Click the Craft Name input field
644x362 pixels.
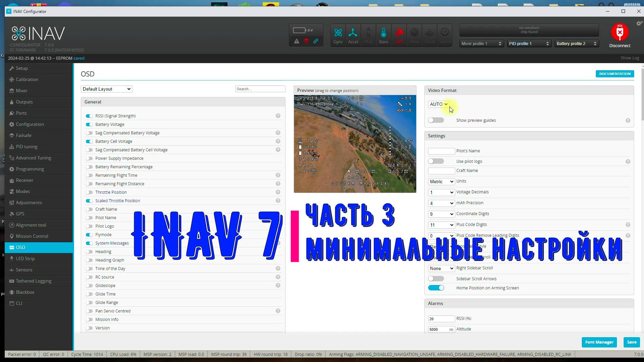[441, 171]
